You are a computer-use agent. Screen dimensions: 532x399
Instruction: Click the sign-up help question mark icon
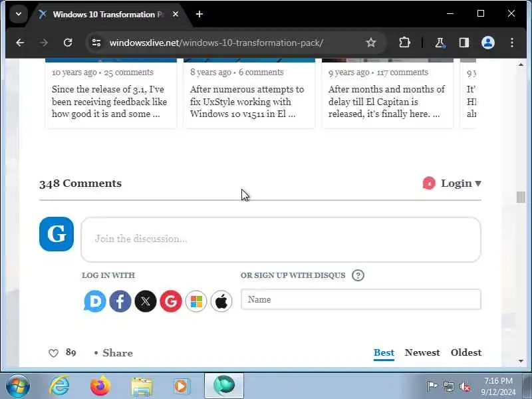pyautogui.click(x=358, y=275)
